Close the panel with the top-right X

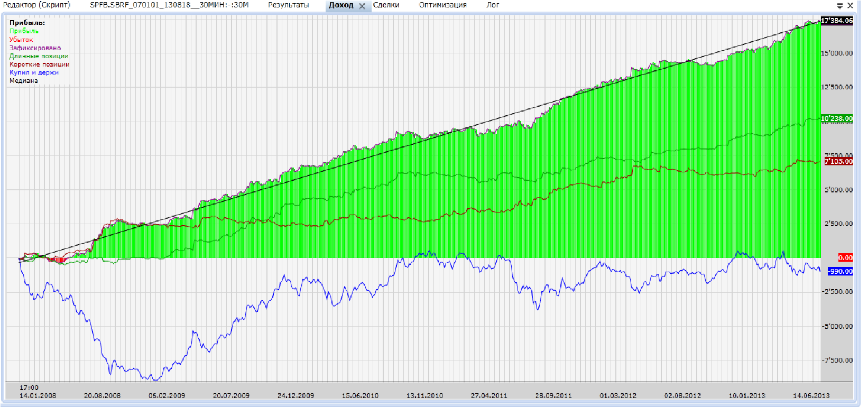tap(851, 6)
